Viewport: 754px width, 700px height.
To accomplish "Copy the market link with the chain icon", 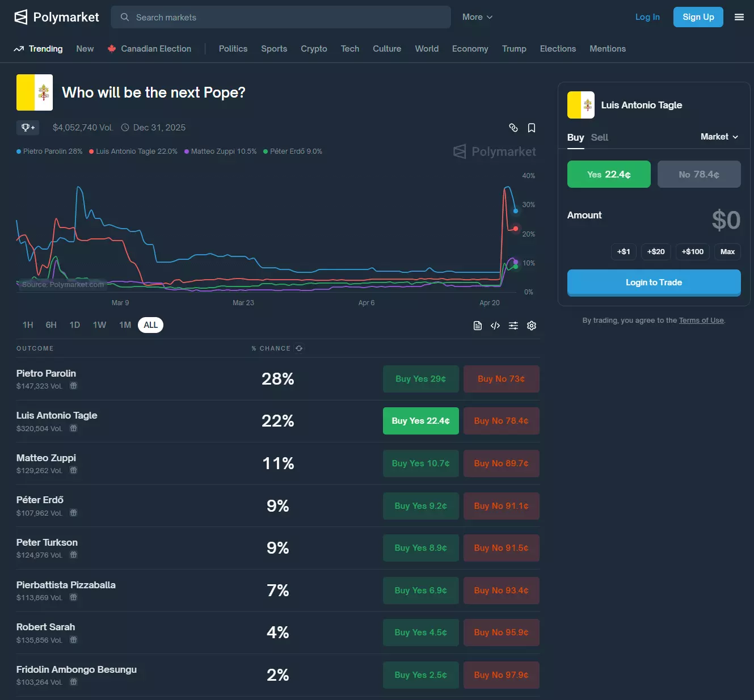I will [513, 128].
